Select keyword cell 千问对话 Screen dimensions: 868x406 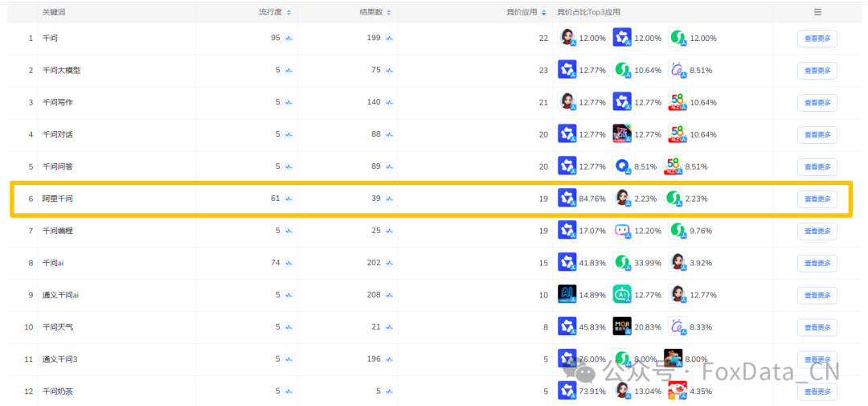click(58, 134)
